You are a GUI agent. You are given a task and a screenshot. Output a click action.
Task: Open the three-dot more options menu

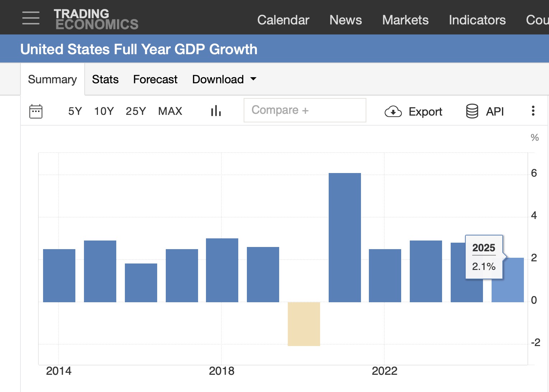pyautogui.click(x=533, y=111)
